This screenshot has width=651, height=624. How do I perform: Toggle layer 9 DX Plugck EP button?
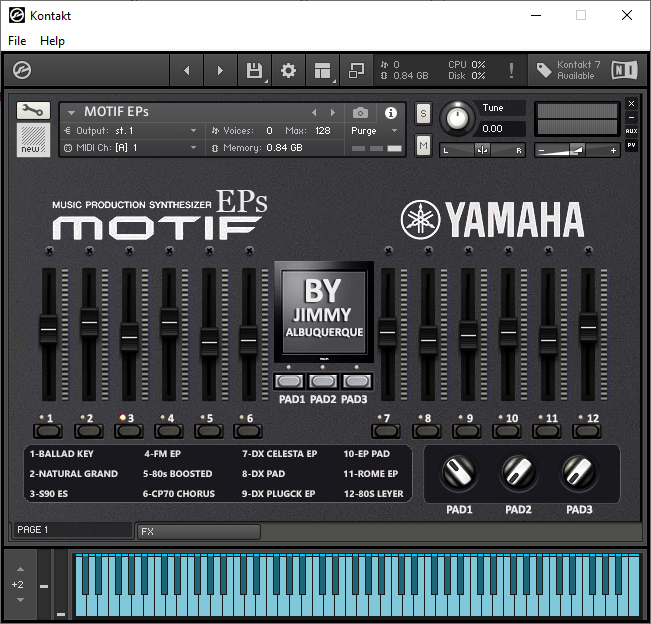click(x=467, y=431)
